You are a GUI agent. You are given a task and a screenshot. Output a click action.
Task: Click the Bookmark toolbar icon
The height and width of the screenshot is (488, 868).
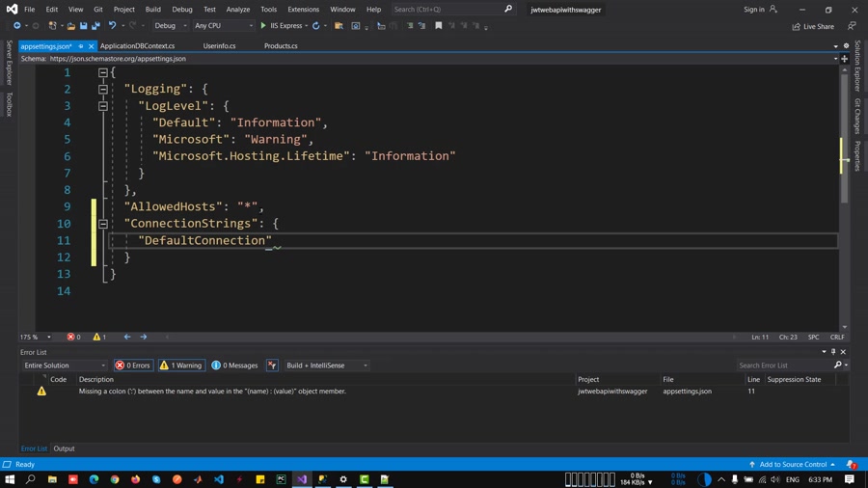pyautogui.click(x=439, y=25)
